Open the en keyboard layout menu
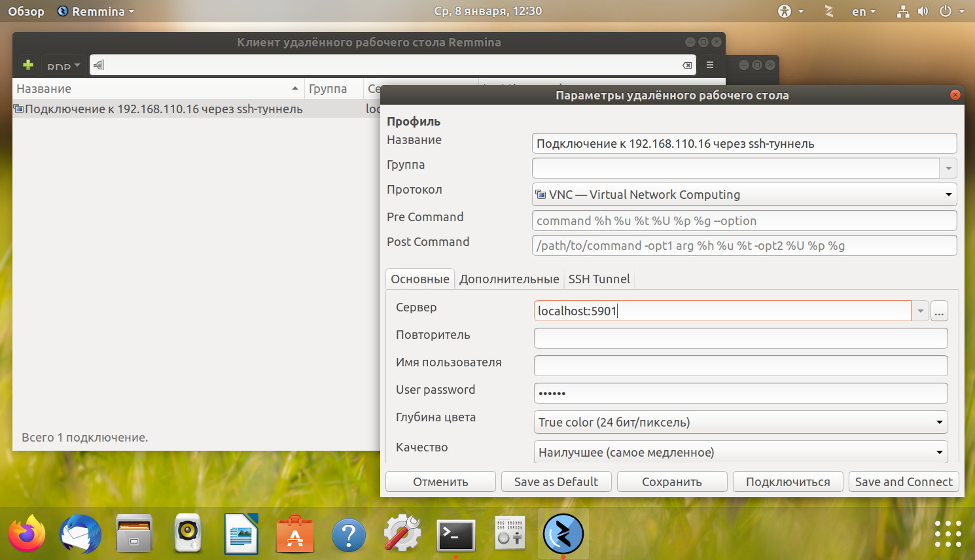Screen dimensions: 975x560 coord(864,11)
